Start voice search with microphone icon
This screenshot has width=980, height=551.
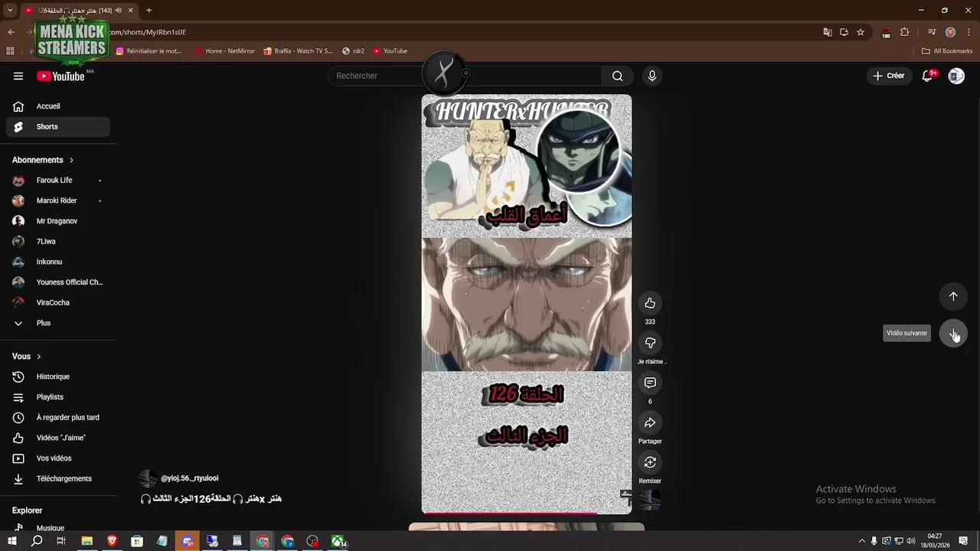click(x=652, y=76)
